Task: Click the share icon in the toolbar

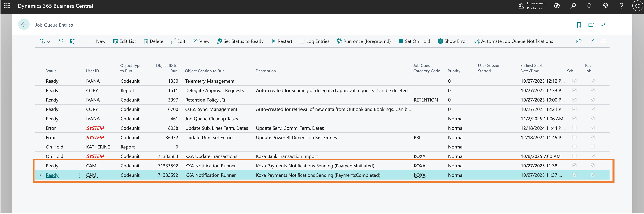Action: pyautogui.click(x=579, y=41)
